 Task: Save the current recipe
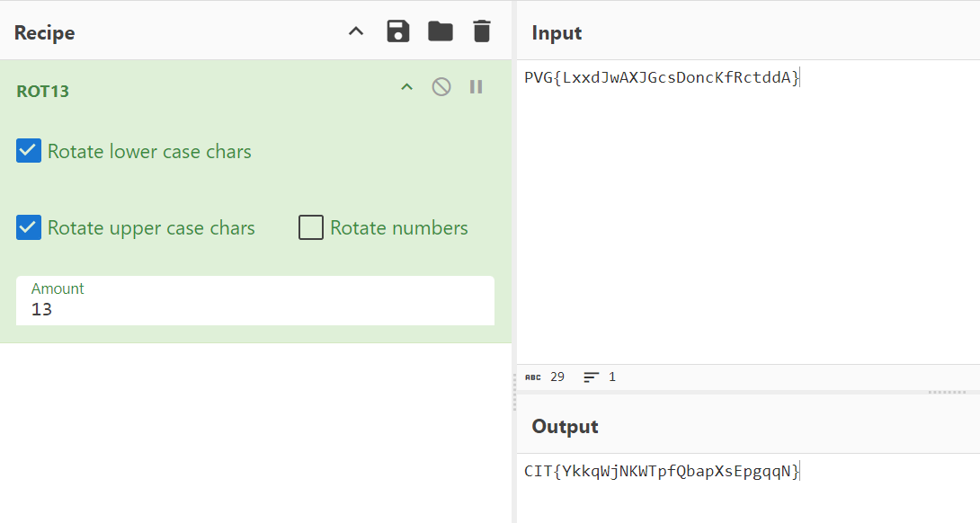click(397, 30)
